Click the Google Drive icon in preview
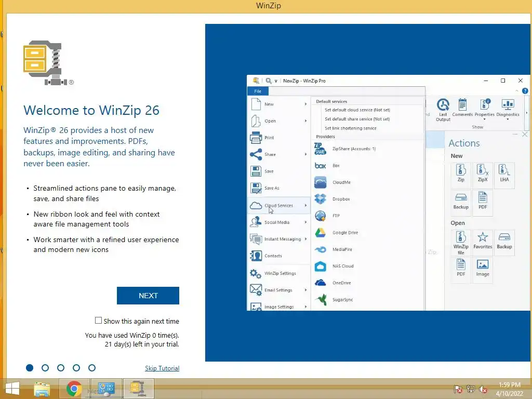532x399 pixels. (320, 232)
